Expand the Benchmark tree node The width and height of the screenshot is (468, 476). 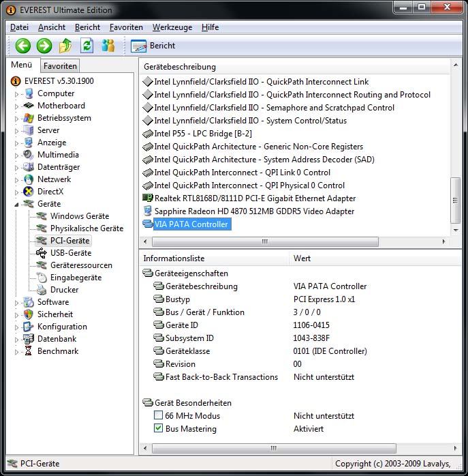click(x=16, y=352)
